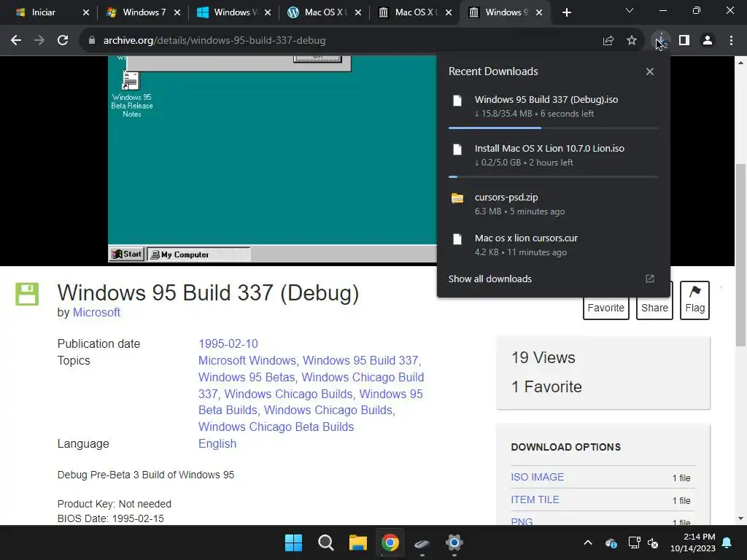This screenshot has height=560, width=747.
Task: Click the My Computer taskbar item in preview
Action: 198,254
